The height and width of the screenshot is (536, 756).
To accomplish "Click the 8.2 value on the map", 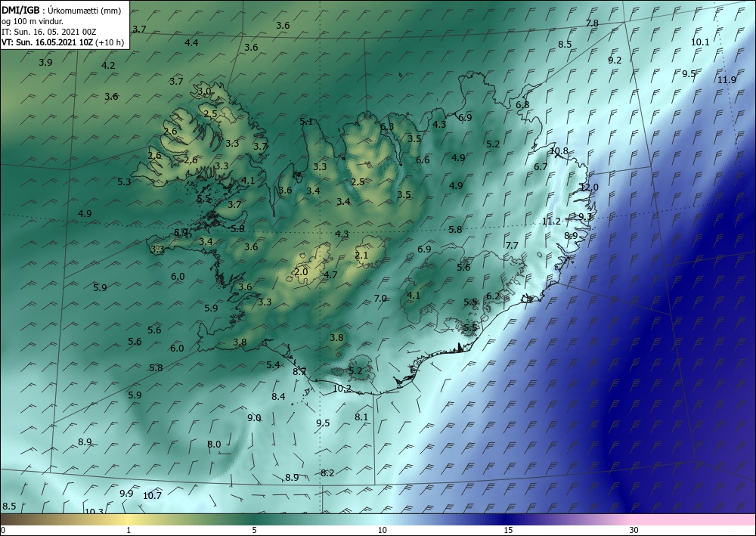I will coord(327,472).
